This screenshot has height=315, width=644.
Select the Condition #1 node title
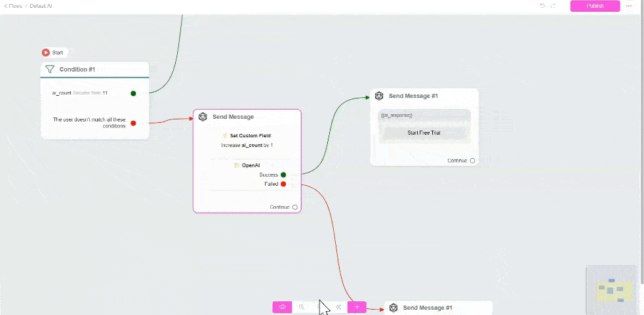click(x=77, y=70)
